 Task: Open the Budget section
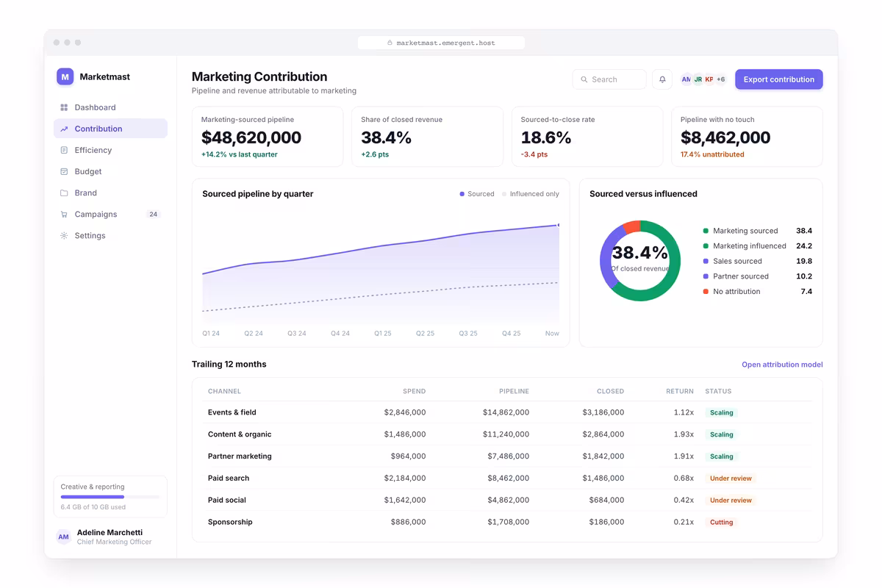(x=110, y=171)
